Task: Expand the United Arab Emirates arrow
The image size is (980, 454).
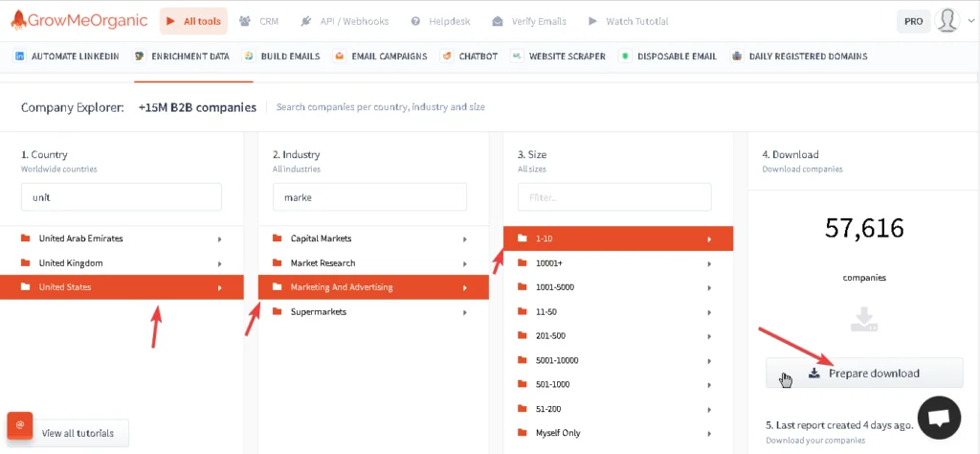Action: pyautogui.click(x=220, y=239)
